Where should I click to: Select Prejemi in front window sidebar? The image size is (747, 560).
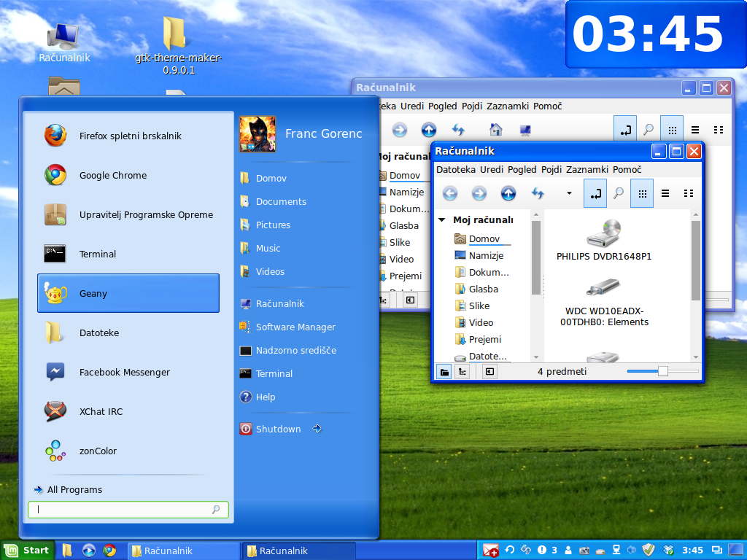coord(478,339)
